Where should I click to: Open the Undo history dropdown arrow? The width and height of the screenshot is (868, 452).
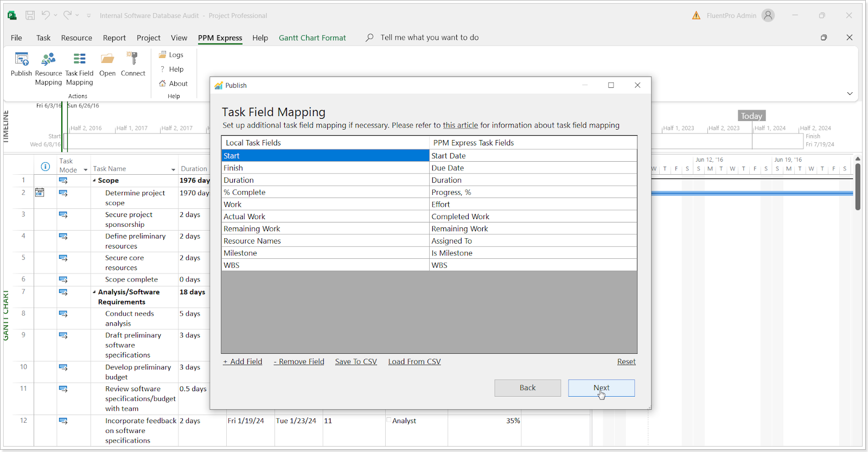55,16
